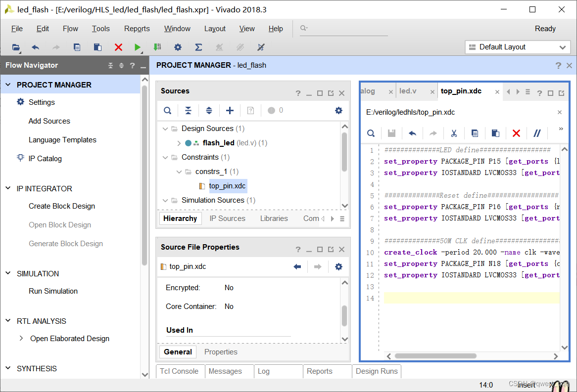
Task: Click Flow Navigator vertical scrollbar
Action: (x=144, y=175)
